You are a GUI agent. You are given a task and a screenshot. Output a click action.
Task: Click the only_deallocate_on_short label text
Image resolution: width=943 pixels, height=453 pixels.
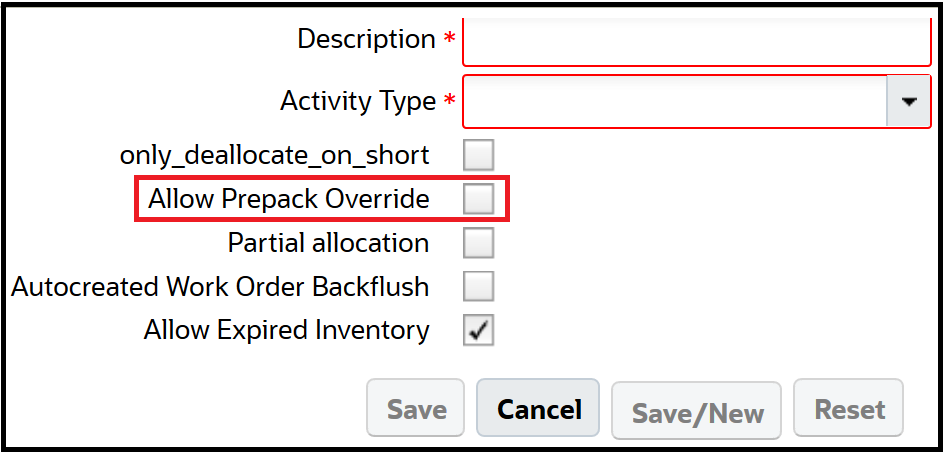(274, 156)
